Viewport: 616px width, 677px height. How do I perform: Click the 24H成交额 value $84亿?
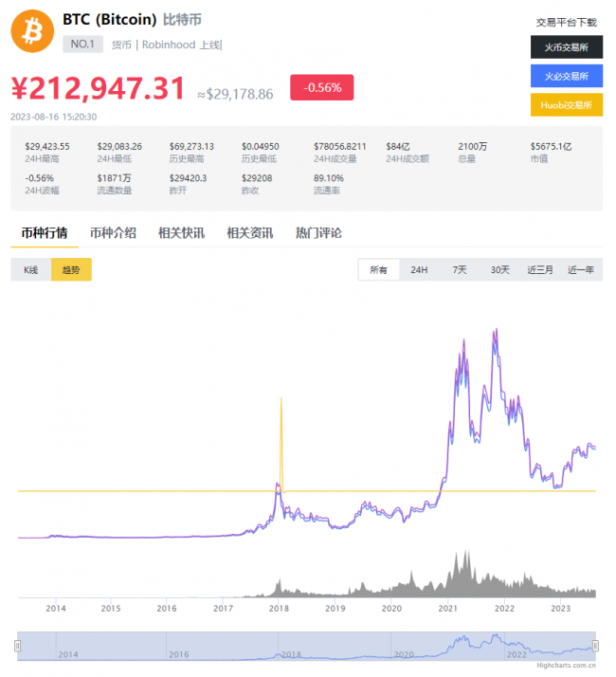[x=398, y=146]
